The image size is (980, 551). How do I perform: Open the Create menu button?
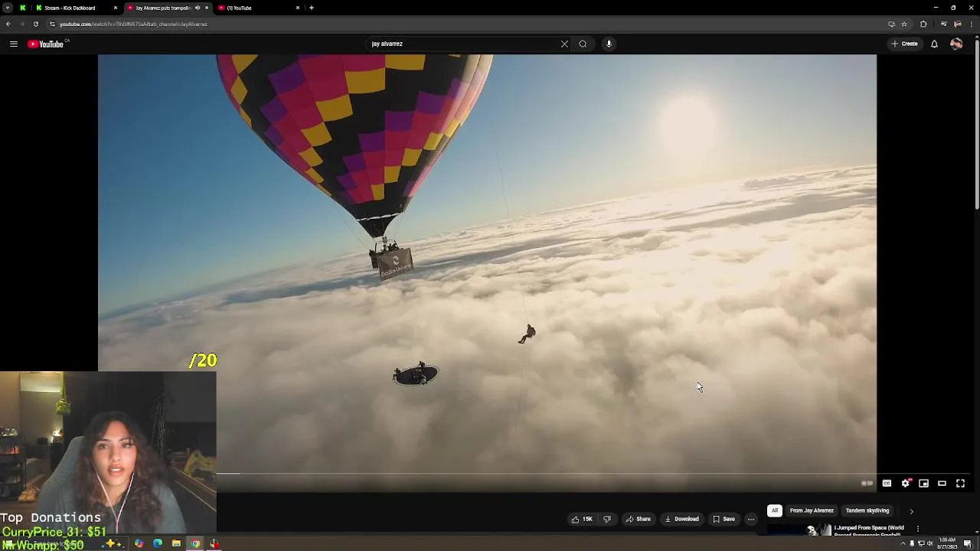[904, 44]
